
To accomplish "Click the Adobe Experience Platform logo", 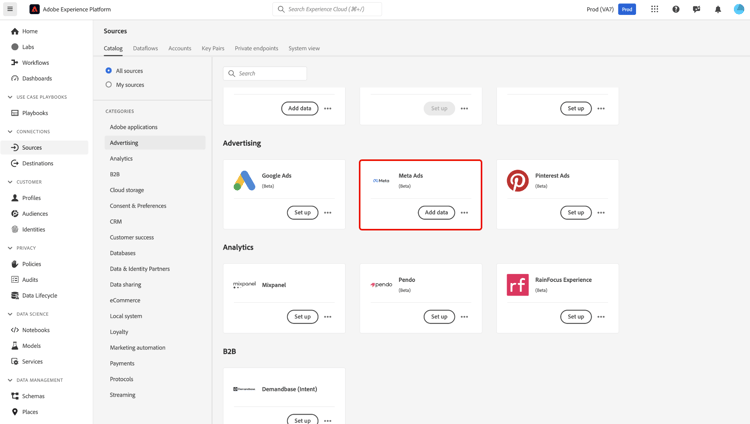I will (34, 9).
